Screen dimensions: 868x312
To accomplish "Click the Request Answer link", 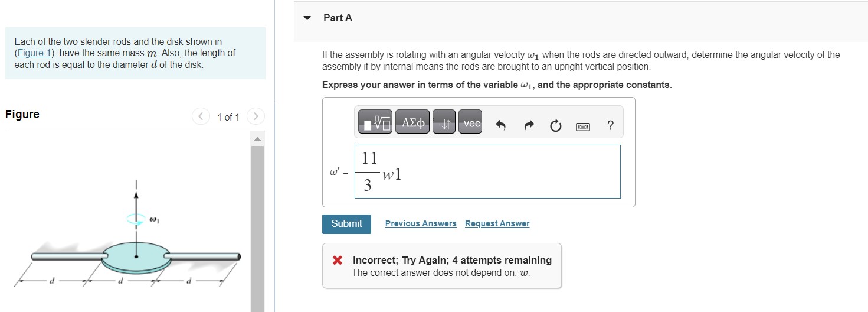I will coord(497,223).
